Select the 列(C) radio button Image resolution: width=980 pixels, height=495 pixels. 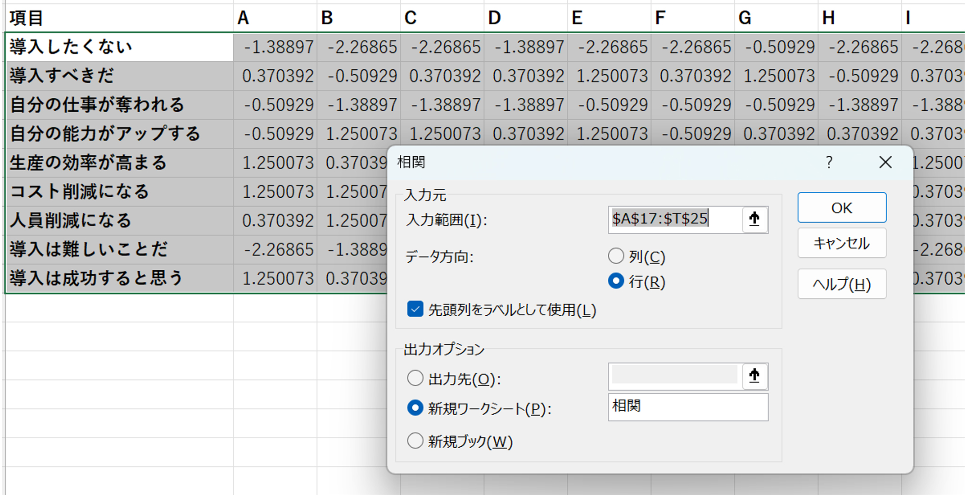pos(616,256)
